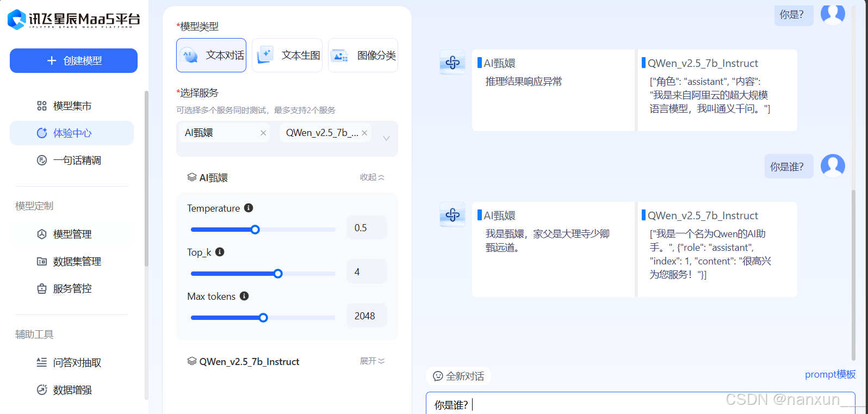Open the service selection dropdown arrow
The image size is (868, 414).
point(386,138)
